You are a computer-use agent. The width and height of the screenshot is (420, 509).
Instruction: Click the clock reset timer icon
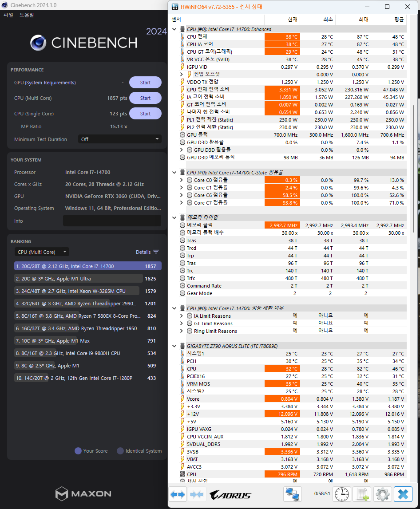click(342, 494)
